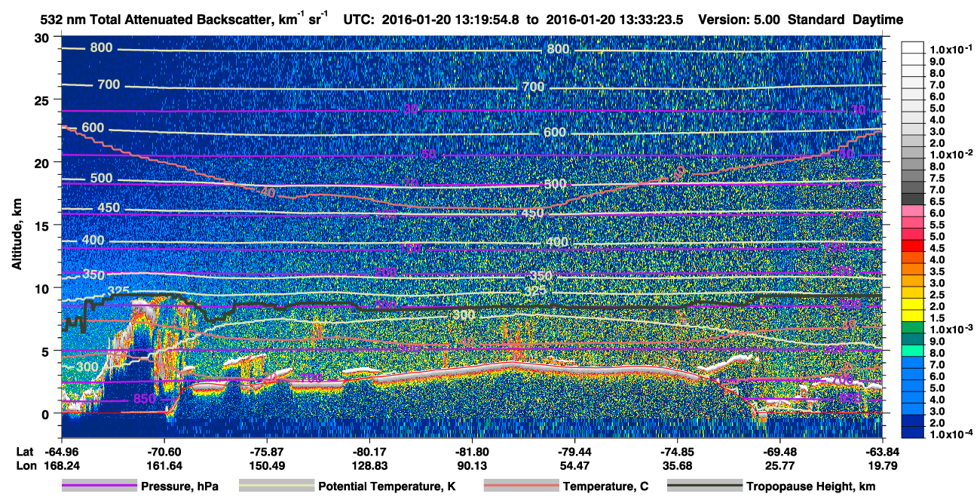Click the latitude value '-80.17'

coord(369,451)
